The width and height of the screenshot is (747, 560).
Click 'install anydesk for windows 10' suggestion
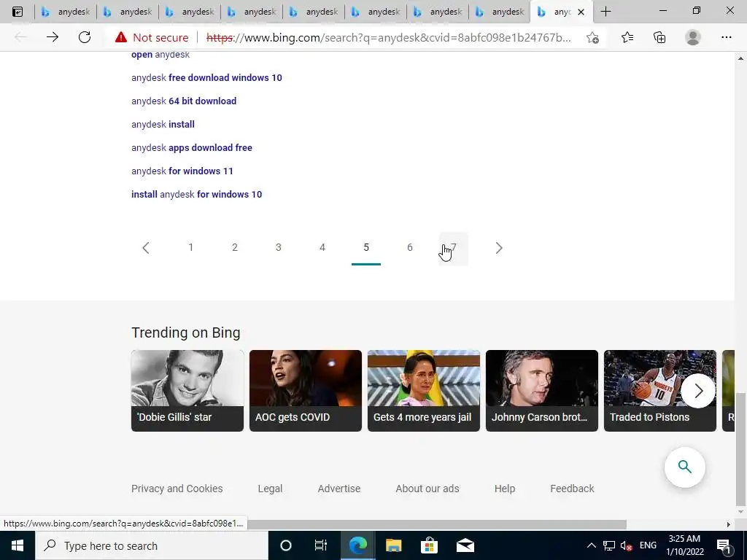[197, 194]
